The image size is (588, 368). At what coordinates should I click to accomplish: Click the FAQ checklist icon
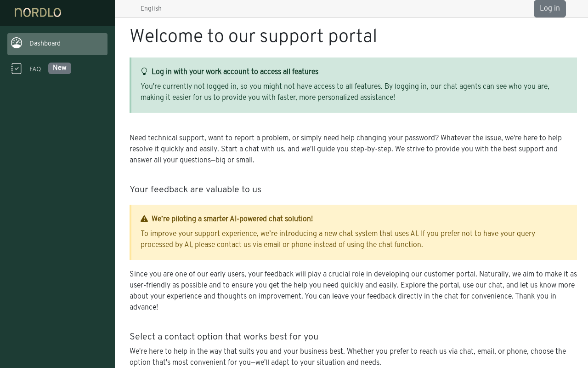[17, 69]
